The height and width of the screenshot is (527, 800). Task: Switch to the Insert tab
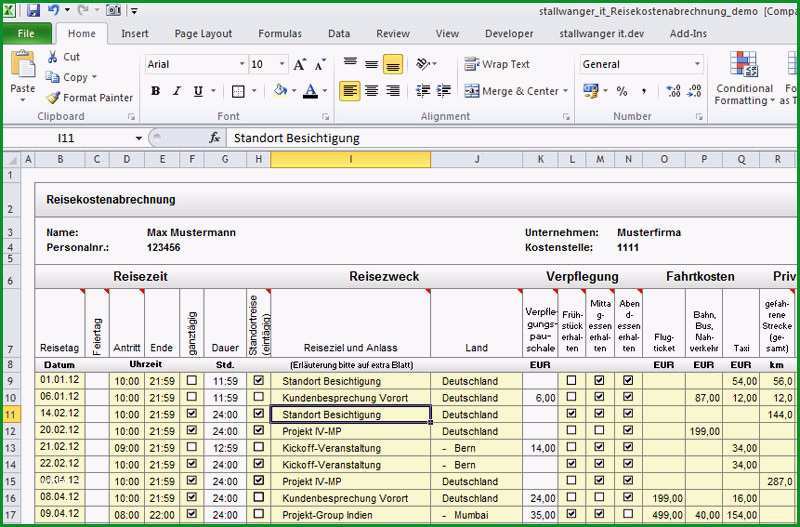(135, 34)
